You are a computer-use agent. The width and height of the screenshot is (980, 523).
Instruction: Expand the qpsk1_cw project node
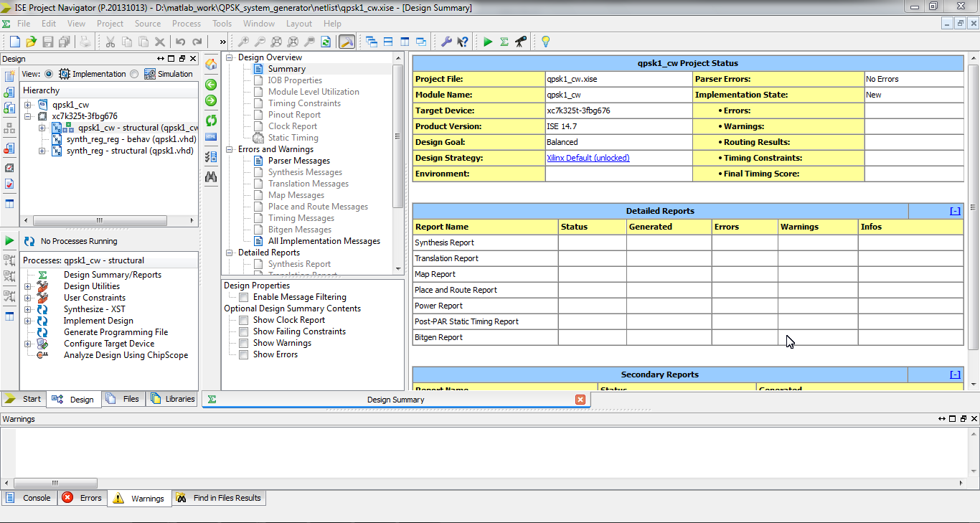click(x=28, y=105)
